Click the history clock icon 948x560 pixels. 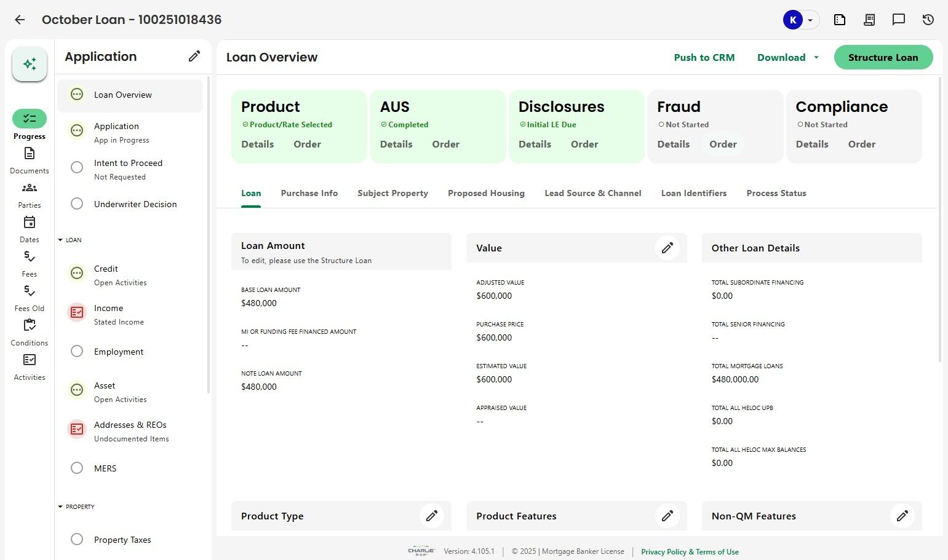click(x=928, y=20)
